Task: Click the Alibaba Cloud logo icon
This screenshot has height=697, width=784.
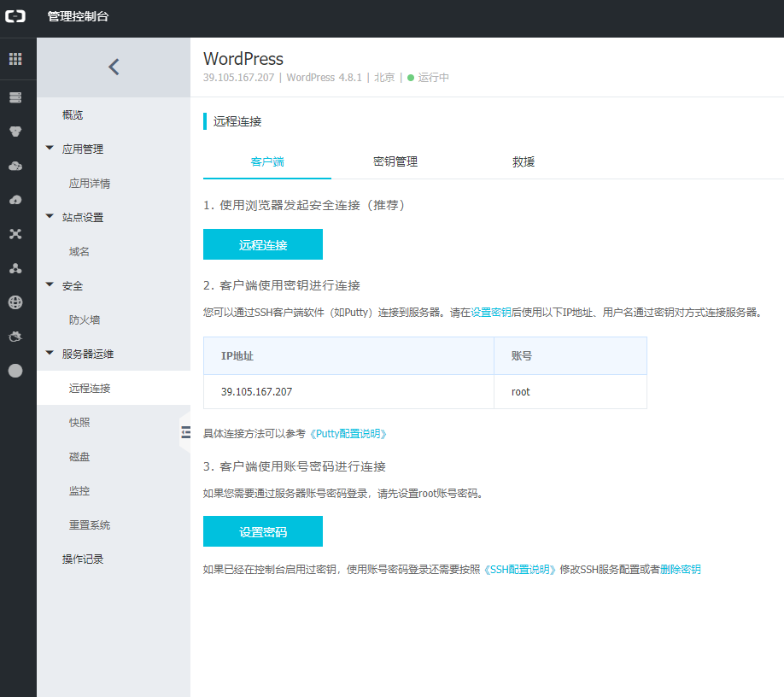Action: pyautogui.click(x=15, y=16)
